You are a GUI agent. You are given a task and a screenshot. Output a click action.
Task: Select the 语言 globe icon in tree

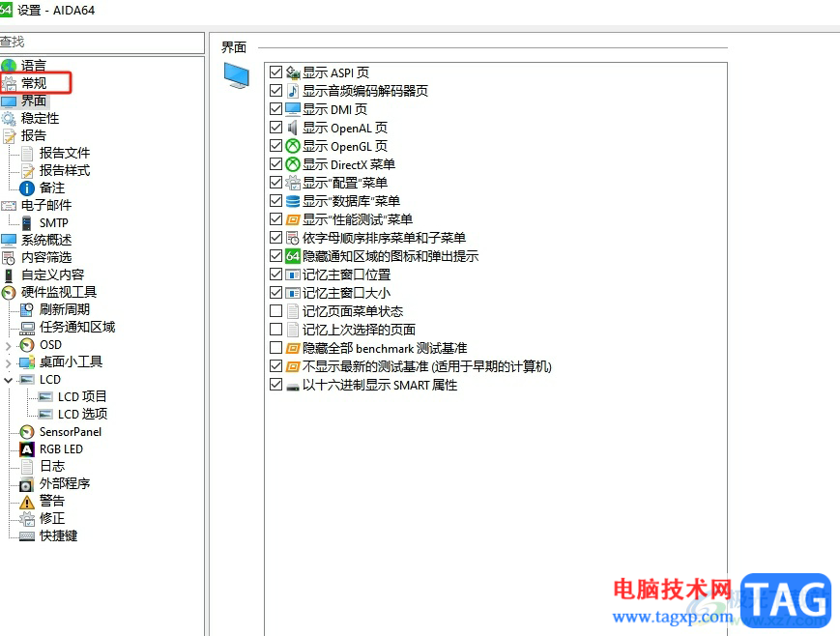pyautogui.click(x=9, y=66)
